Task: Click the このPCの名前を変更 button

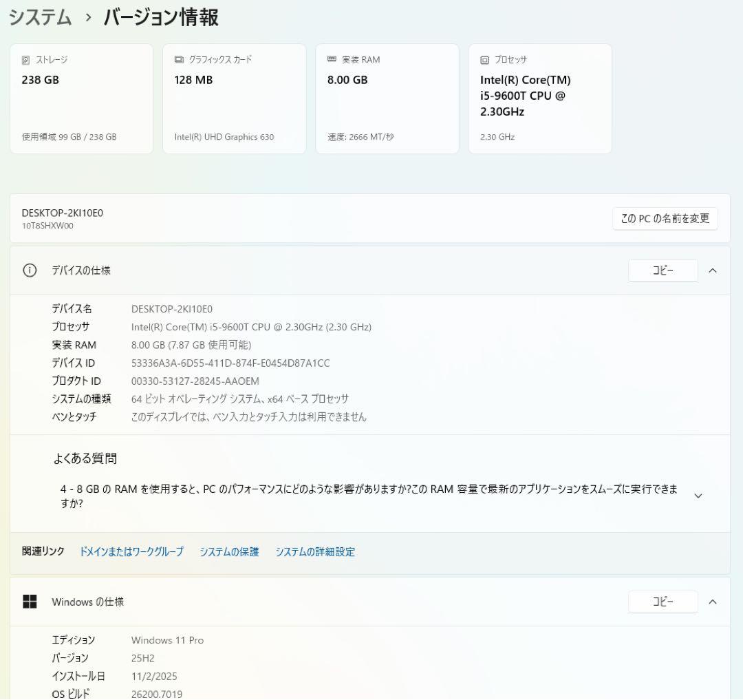Action: point(665,219)
